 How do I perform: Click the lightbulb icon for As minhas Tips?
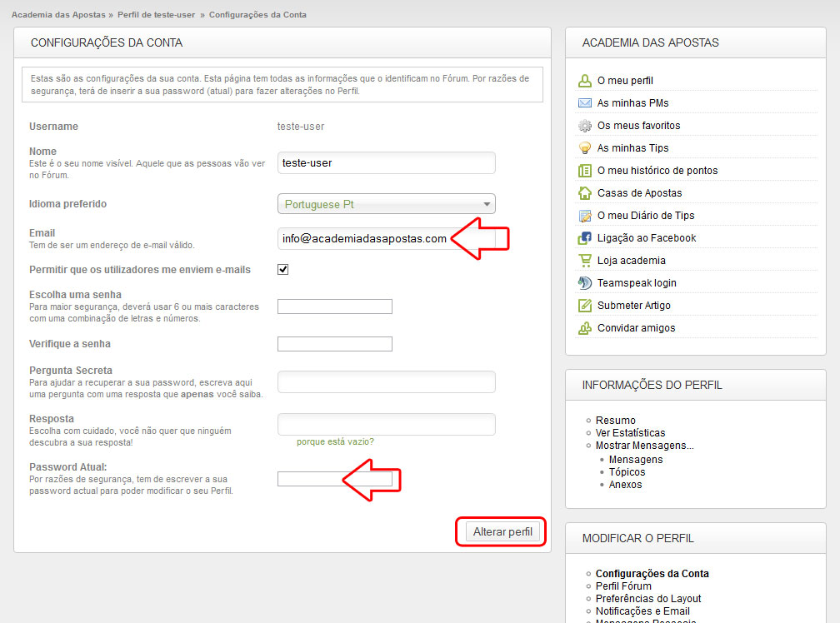click(x=584, y=148)
